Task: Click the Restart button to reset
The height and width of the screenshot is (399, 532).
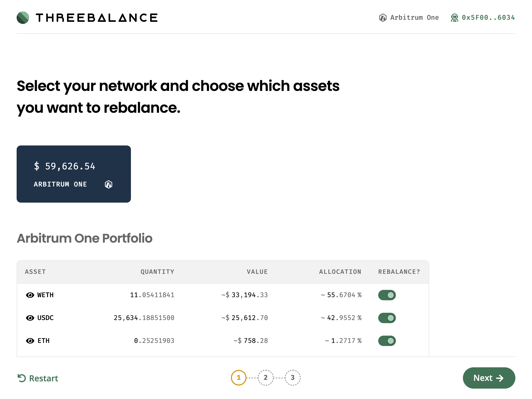Action: (38, 378)
